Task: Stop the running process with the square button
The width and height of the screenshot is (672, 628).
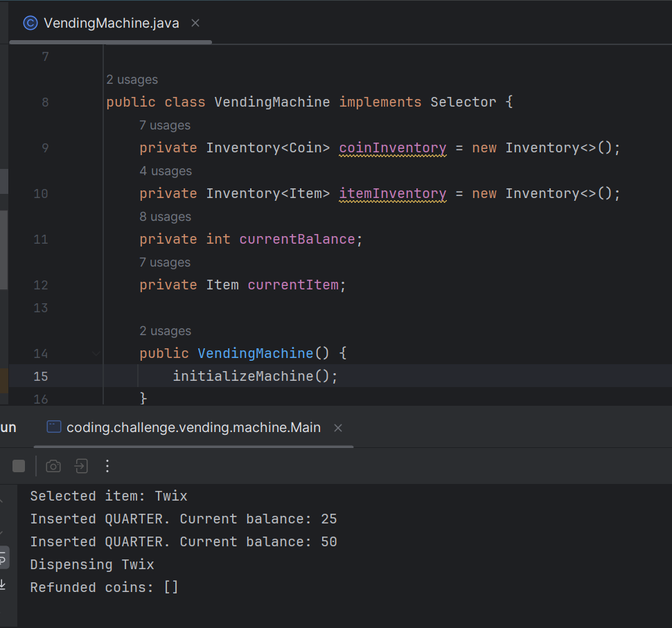Action: [19, 466]
